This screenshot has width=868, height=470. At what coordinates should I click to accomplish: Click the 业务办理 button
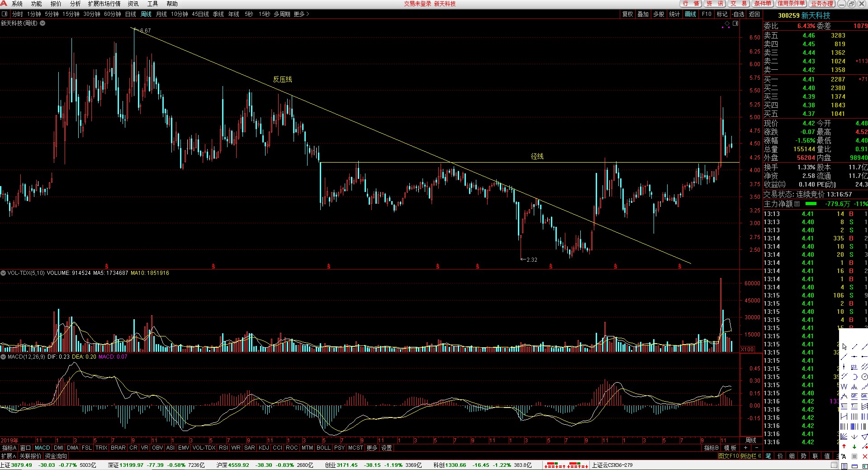[x=822, y=4]
